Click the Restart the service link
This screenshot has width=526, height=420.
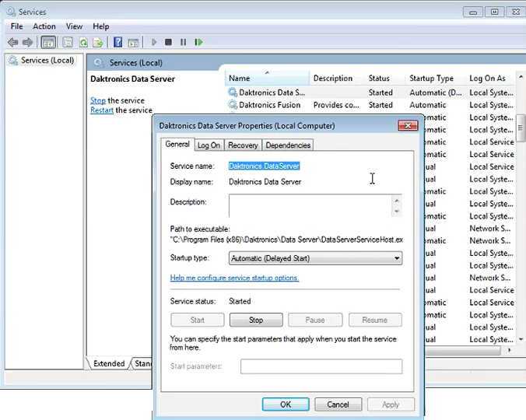tap(102, 110)
